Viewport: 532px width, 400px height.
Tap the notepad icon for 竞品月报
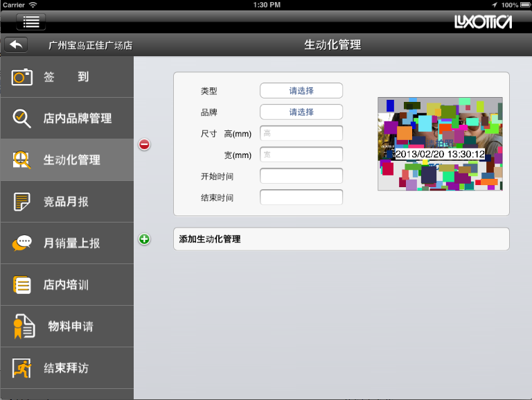point(22,202)
